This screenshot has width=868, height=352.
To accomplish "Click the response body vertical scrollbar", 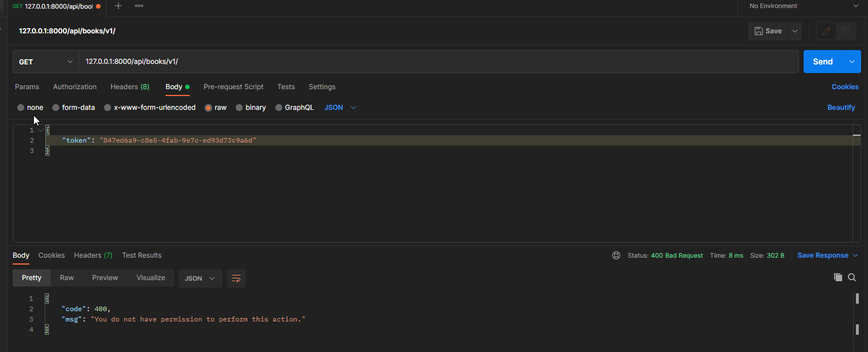I will [857, 299].
